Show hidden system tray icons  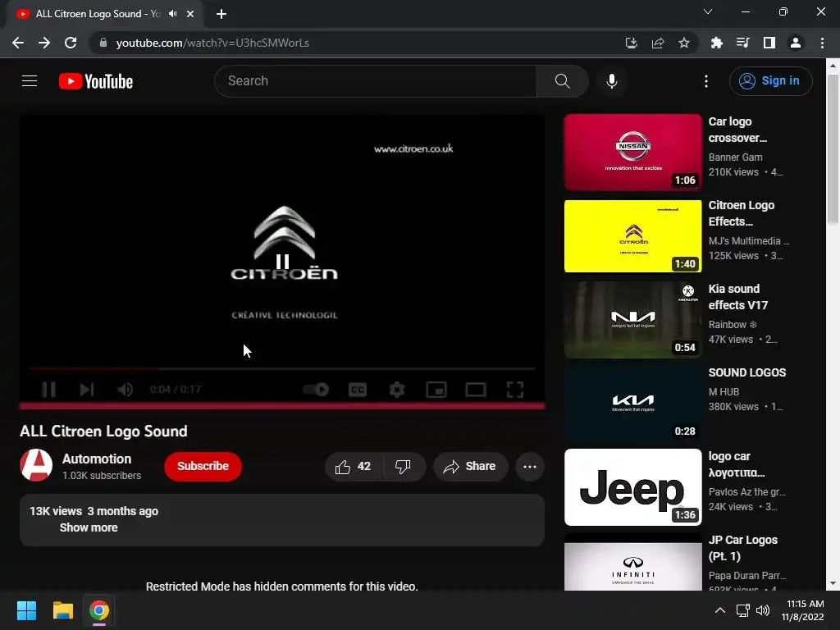[720, 610]
